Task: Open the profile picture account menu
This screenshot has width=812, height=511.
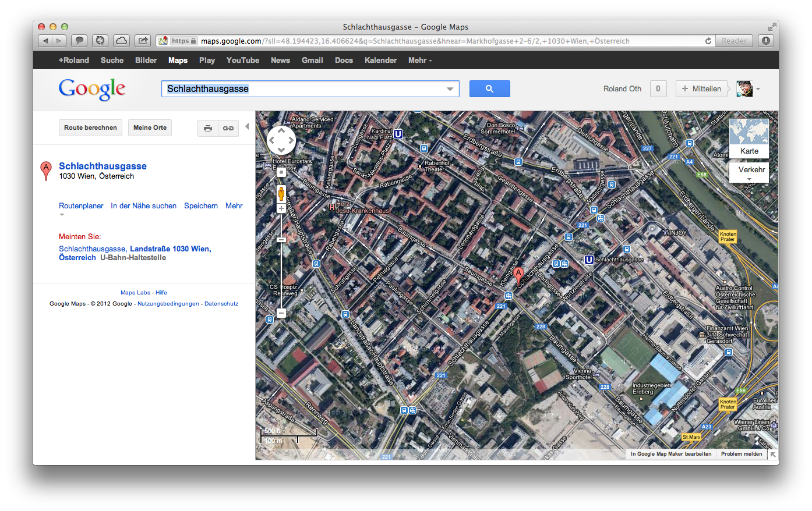Action: [748, 88]
